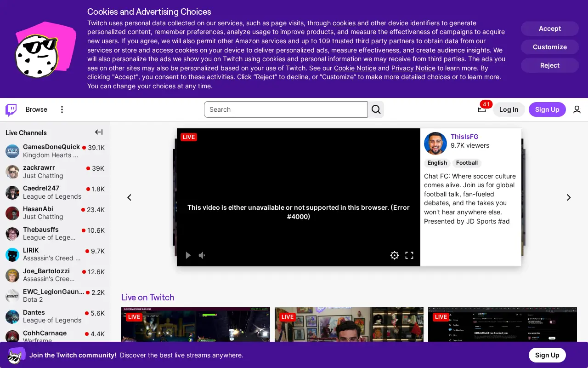Click Chat FC stream description text

tap(470, 199)
